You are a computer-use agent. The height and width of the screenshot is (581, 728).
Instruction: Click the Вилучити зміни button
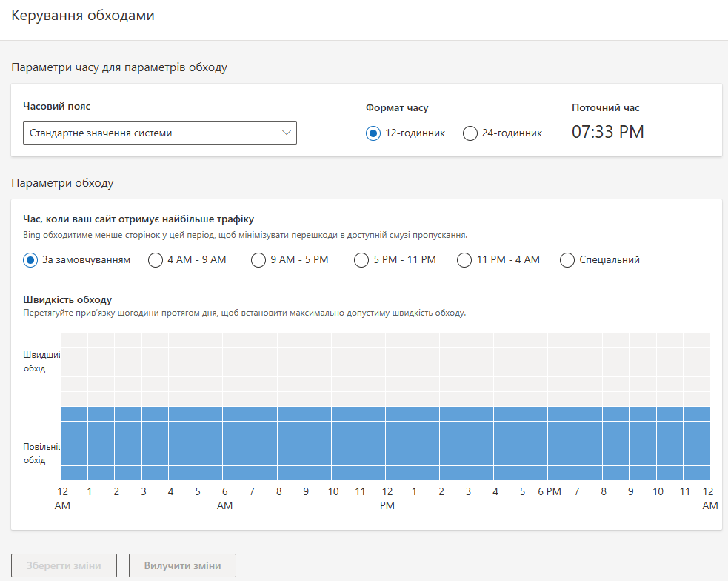[x=182, y=566]
